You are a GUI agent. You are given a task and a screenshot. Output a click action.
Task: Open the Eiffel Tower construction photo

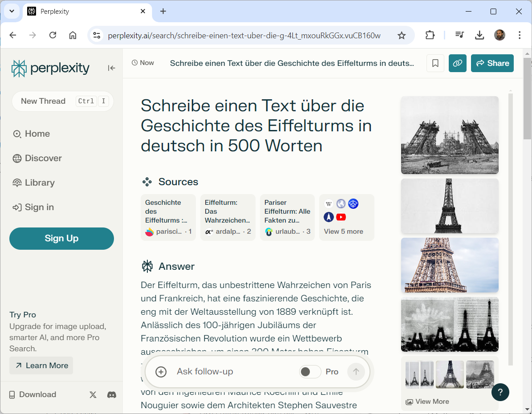pyautogui.click(x=450, y=135)
